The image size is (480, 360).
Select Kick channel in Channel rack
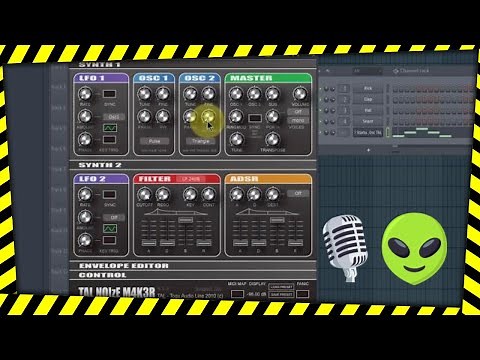tap(368, 88)
